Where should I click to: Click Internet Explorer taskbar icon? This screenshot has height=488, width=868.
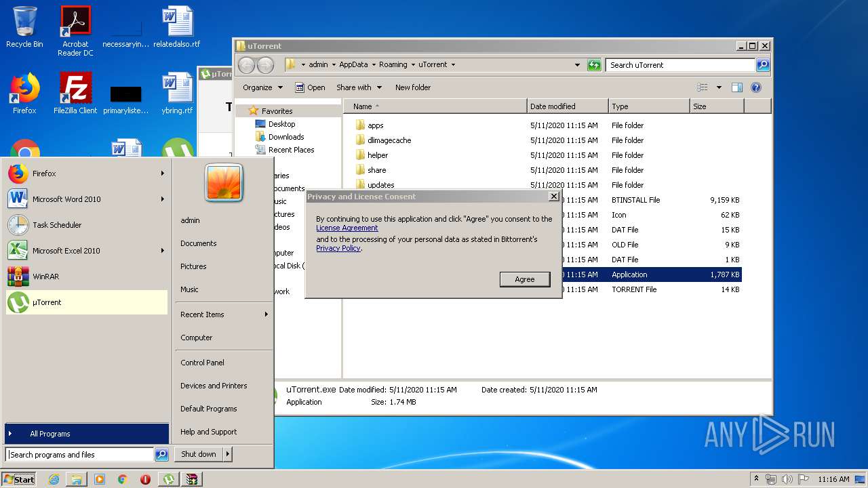(x=54, y=479)
